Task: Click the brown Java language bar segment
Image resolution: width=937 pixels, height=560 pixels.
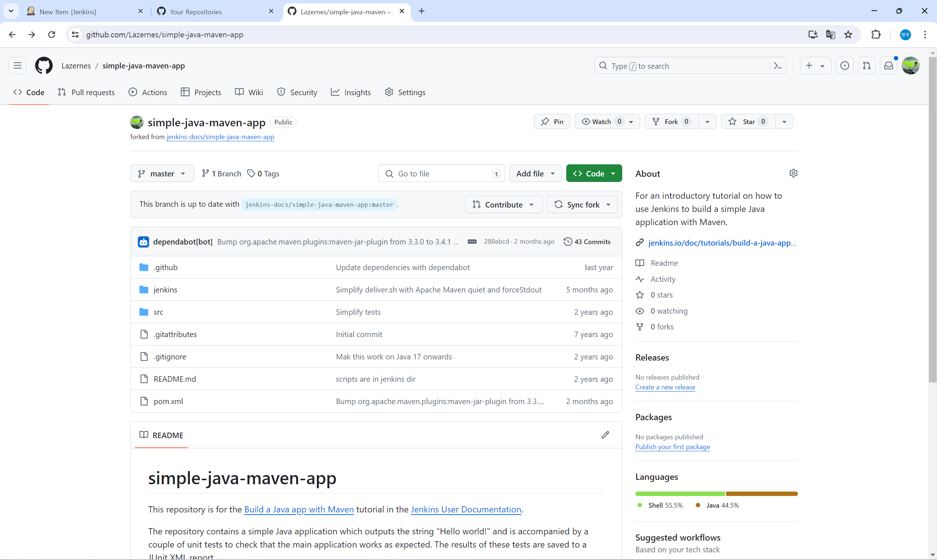Action: click(762, 494)
